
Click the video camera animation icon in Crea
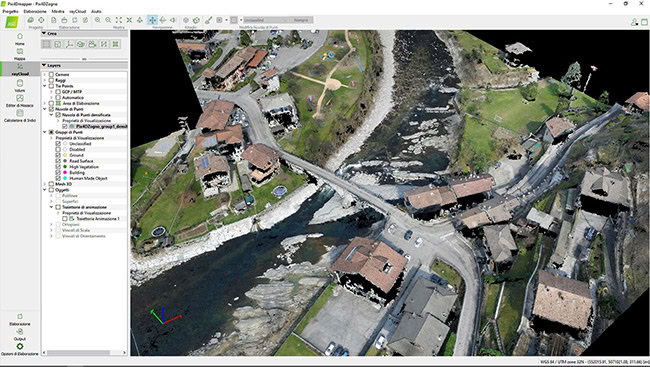tap(92, 44)
